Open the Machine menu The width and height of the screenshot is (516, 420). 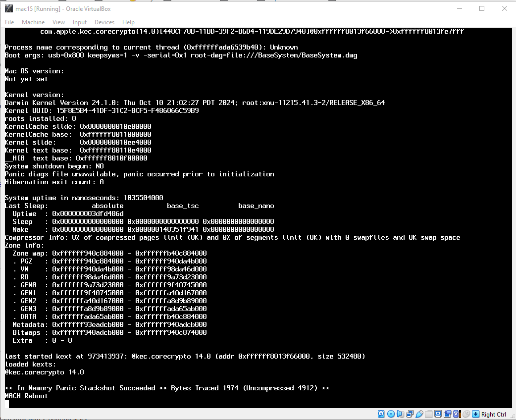tap(33, 22)
